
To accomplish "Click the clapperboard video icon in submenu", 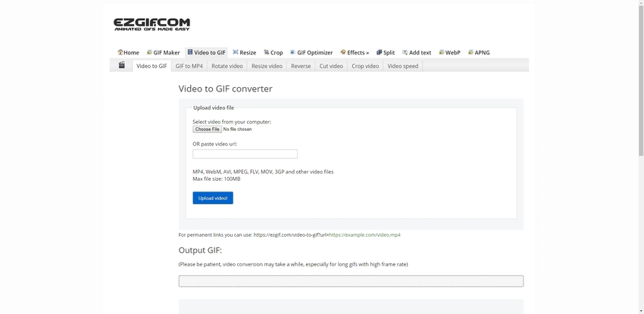I will (121, 66).
